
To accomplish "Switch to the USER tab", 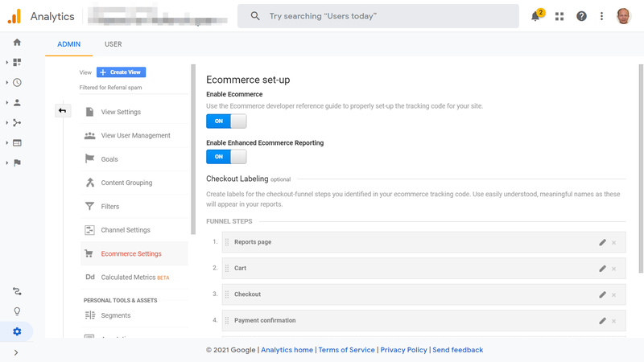I will 113,44.
